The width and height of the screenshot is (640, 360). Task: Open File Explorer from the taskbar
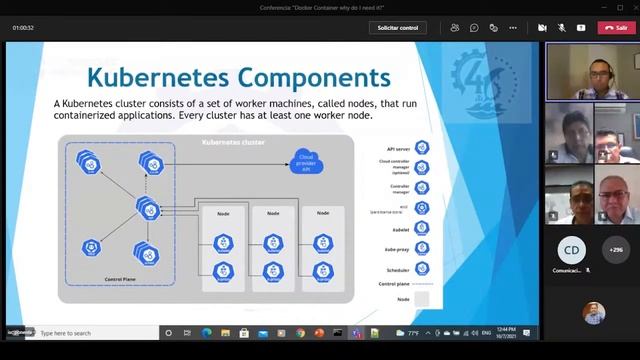click(225, 333)
